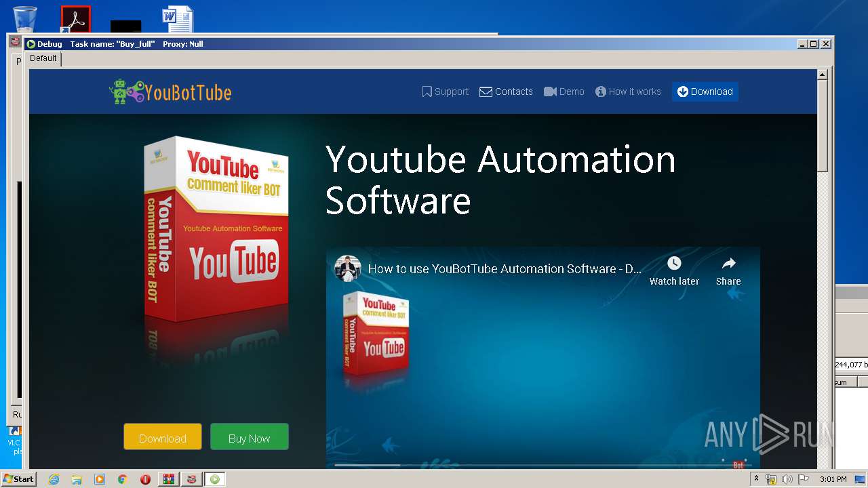Viewport: 868px width, 488px height.
Task: Open the How it works link
Action: point(628,91)
